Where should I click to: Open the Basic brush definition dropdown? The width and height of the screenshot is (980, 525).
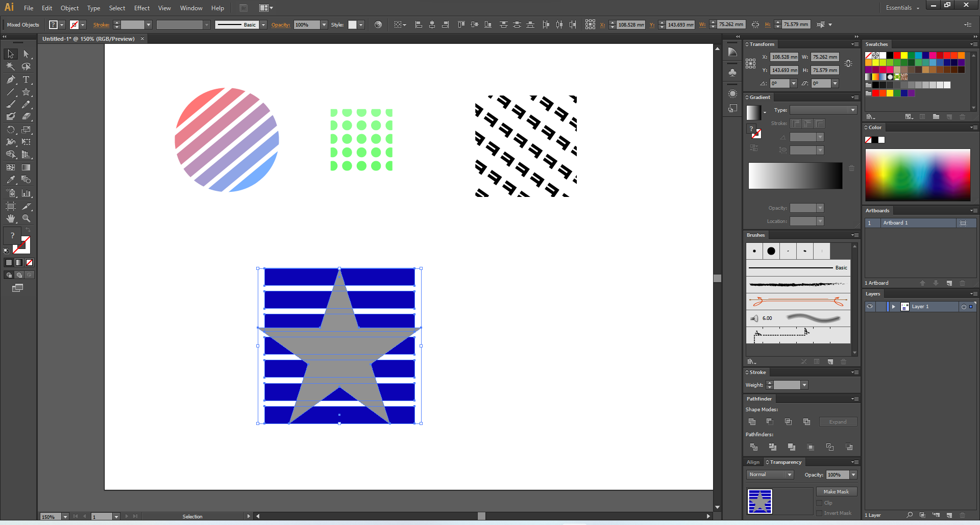click(263, 24)
